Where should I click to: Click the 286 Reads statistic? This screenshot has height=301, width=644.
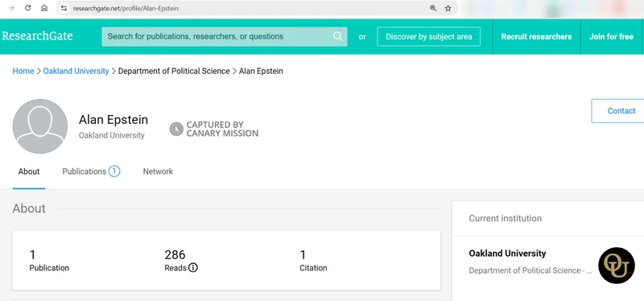pyautogui.click(x=180, y=261)
